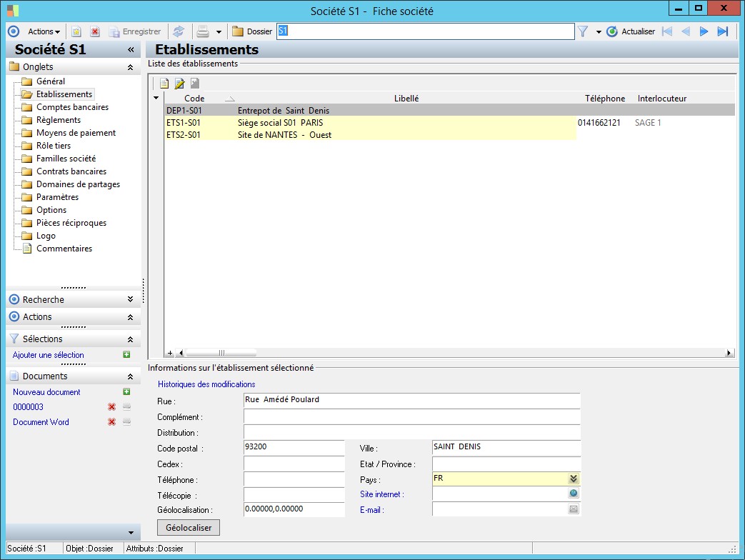Click the E-mail envelope icon
The height and width of the screenshot is (560, 745).
pyautogui.click(x=573, y=509)
